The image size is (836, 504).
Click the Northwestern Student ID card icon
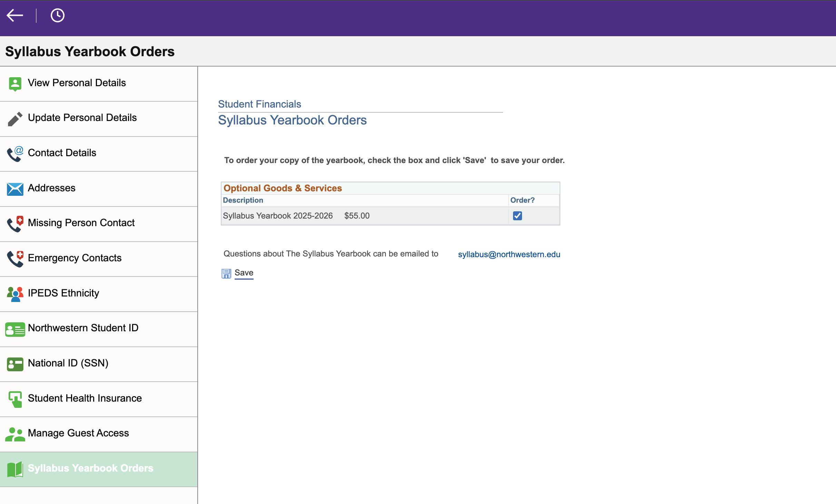[15, 329]
